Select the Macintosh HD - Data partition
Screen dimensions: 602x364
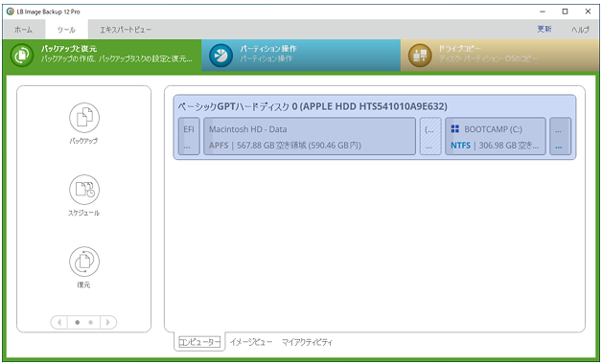tap(310, 136)
